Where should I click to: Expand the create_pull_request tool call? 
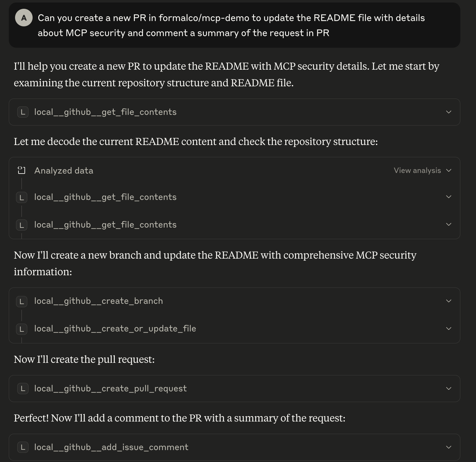click(449, 388)
